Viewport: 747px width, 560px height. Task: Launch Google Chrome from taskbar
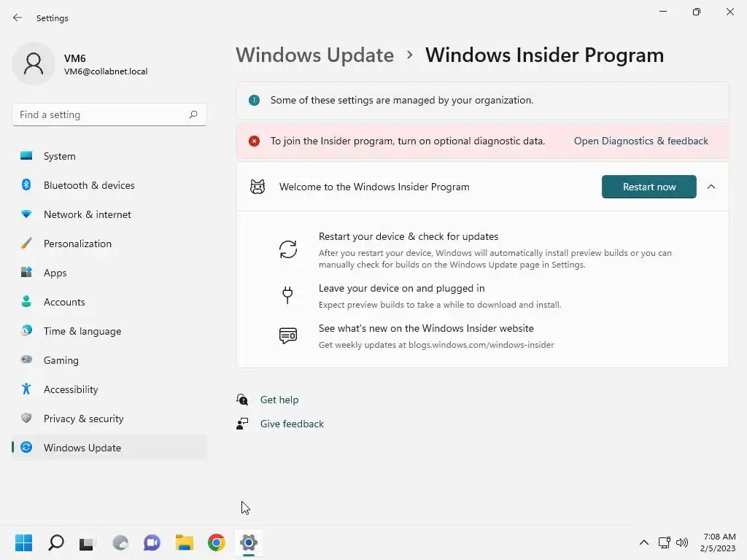point(216,542)
